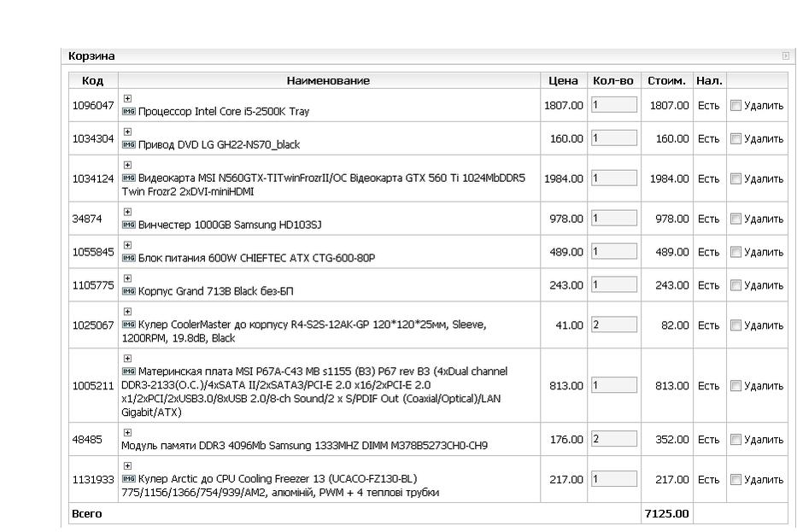797x532 pixels.
Task: Expand plus box for Arctic Freezer 13 row
Action: 127,466
